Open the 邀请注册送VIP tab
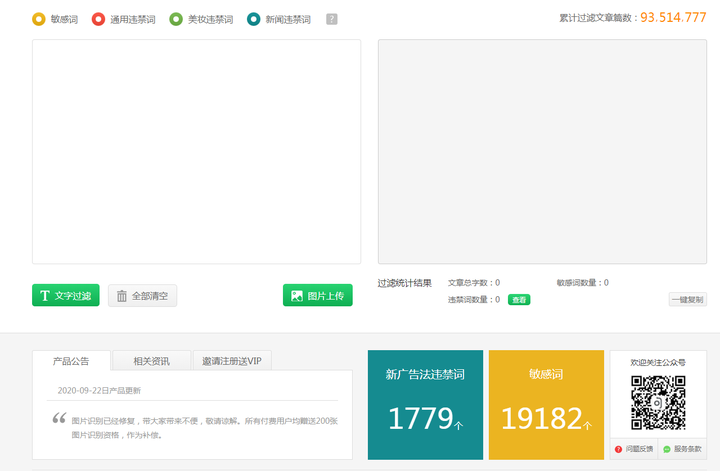This screenshot has height=471, width=720. click(x=232, y=361)
